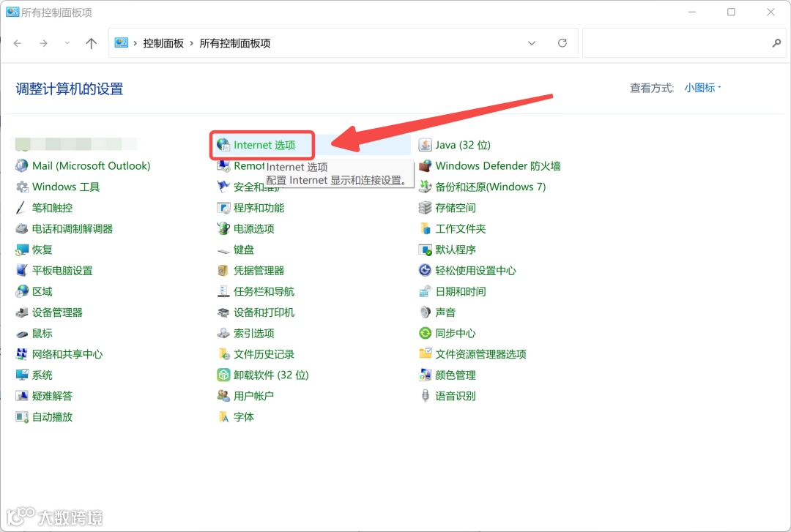Image resolution: width=791 pixels, height=532 pixels.
Task: Open the 疑难解答 icon
Action: click(22, 397)
